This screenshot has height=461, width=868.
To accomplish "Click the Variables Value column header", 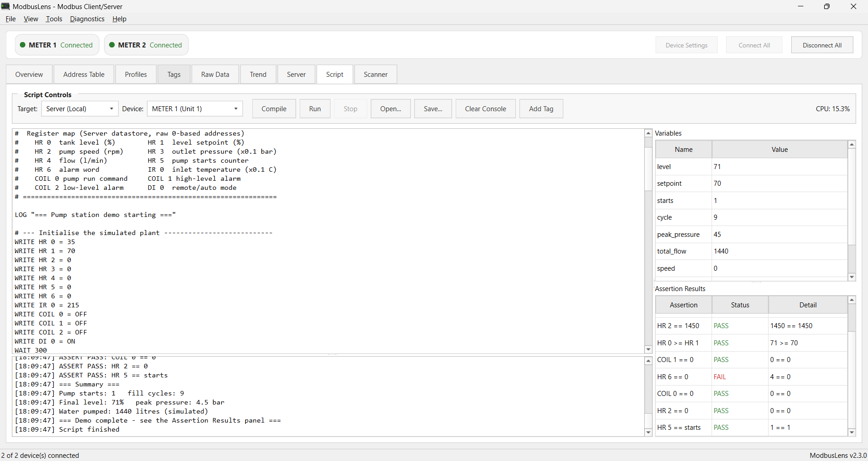I will pyautogui.click(x=779, y=150).
